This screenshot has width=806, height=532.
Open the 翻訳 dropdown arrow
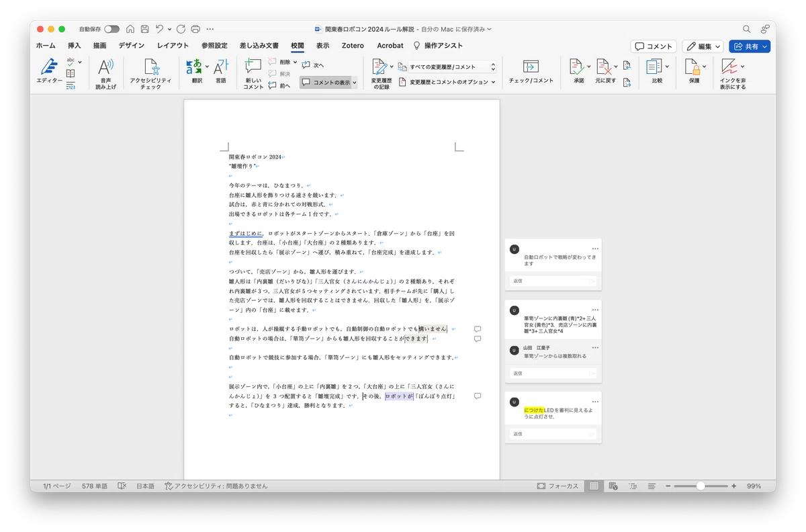click(x=207, y=67)
